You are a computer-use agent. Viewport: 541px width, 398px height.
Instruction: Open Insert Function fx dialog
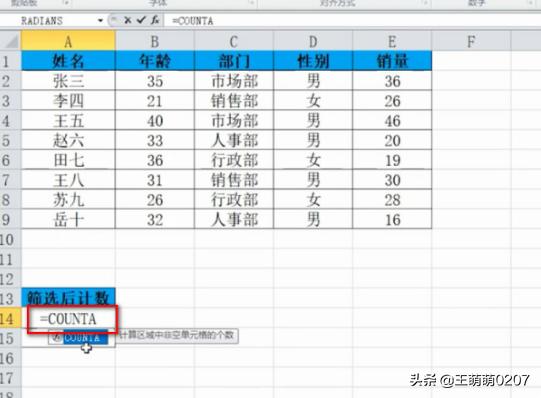point(155,20)
